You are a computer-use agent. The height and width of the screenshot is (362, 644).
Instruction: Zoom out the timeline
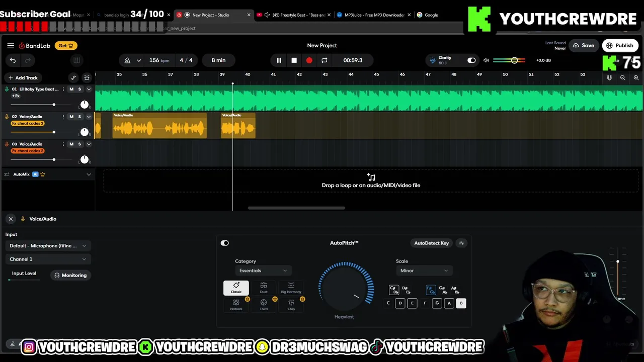[x=622, y=77]
